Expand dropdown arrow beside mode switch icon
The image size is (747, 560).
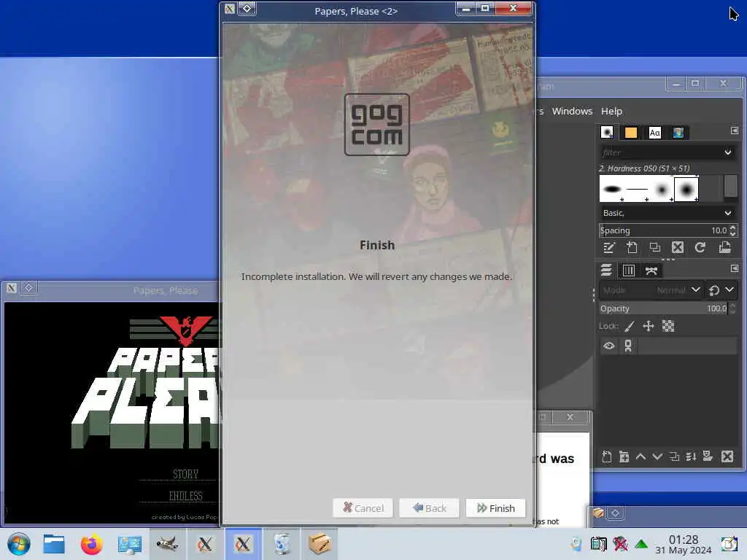(x=729, y=289)
